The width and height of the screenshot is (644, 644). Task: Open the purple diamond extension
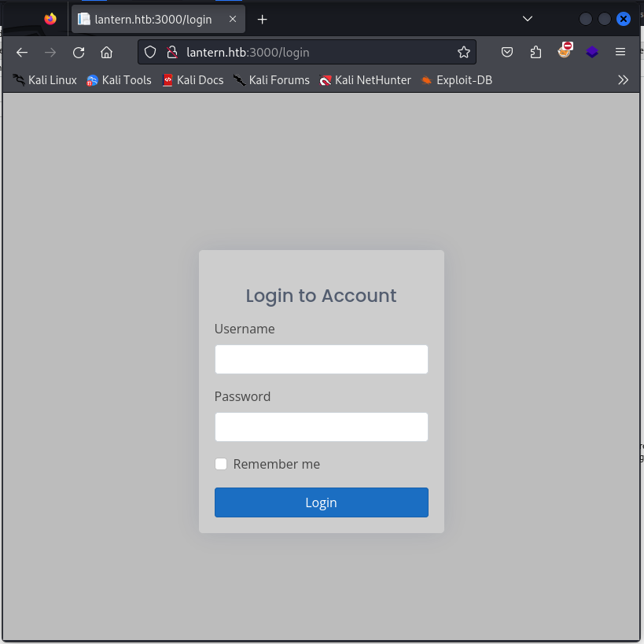592,52
